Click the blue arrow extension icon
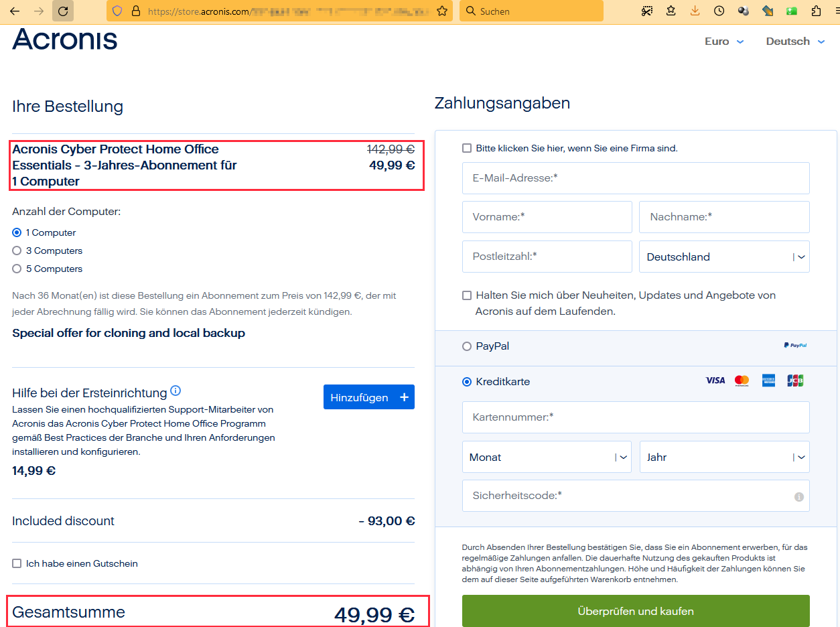The image size is (840, 627). coord(768,11)
